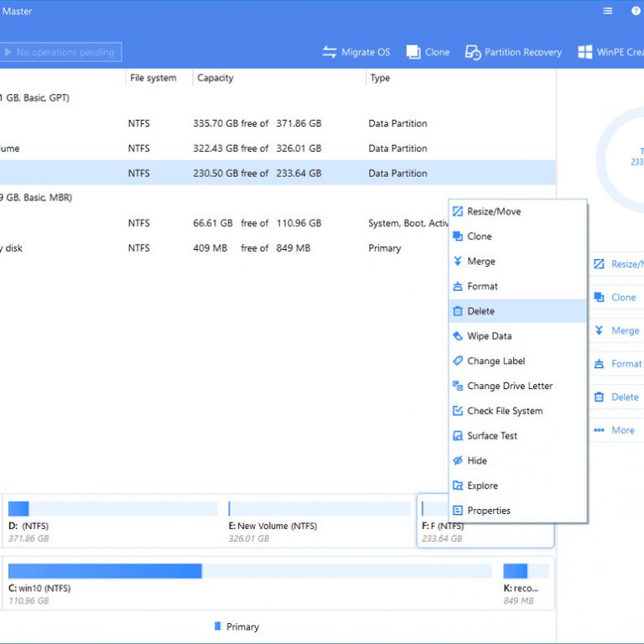Click the Clone icon in right sidebar
This screenshot has width=644, height=644.
coord(599,297)
